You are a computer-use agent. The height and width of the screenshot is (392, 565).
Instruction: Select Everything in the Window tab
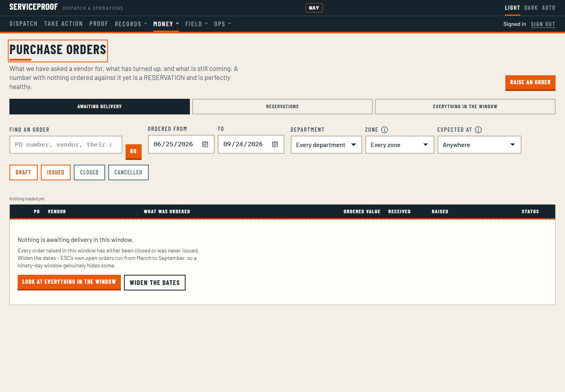pos(465,107)
